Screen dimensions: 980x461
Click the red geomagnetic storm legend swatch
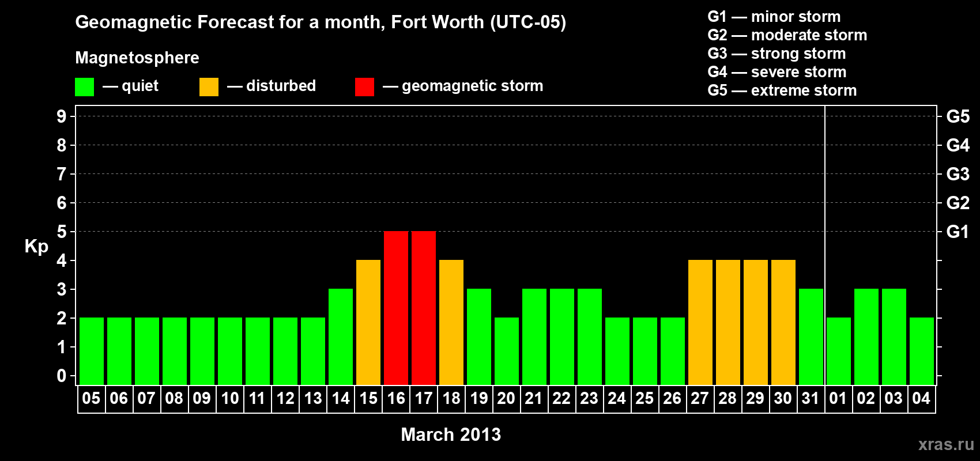364,87
